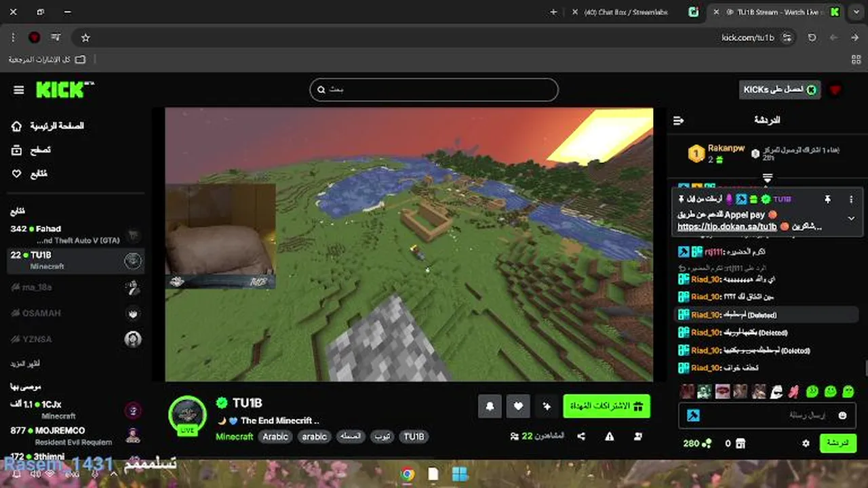Select the capitalized 'Arabic' tag

[x=275, y=436]
